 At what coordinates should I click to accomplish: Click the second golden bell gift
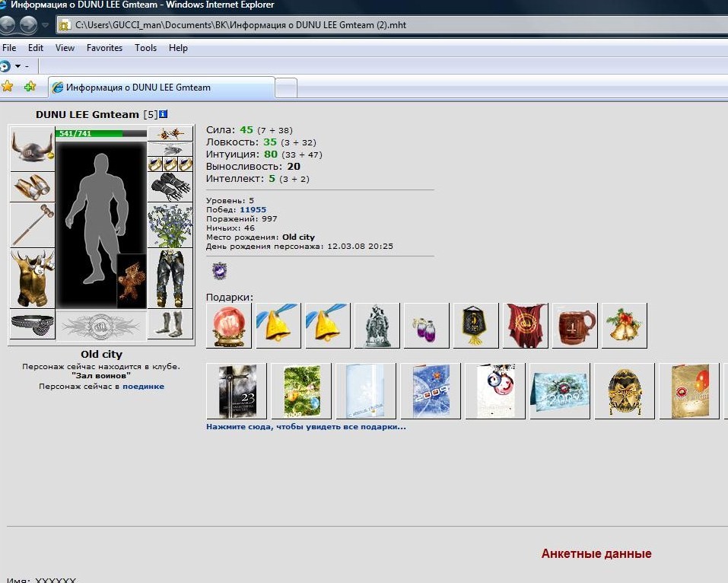(327, 326)
